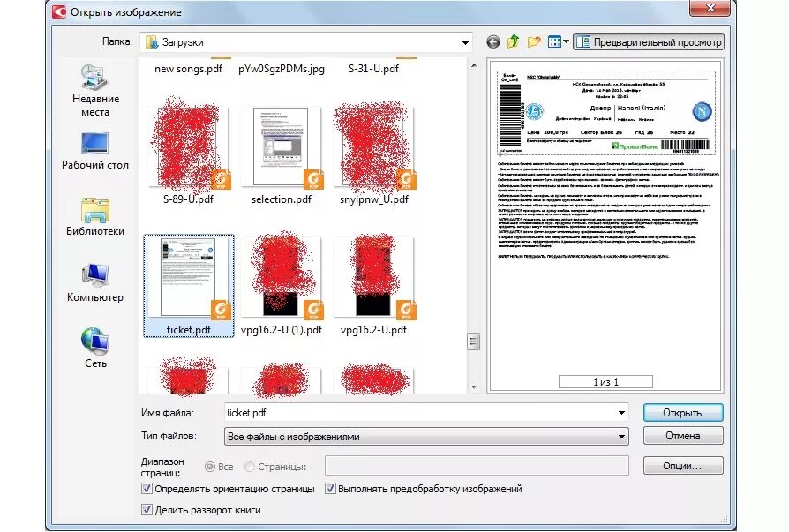Open the Опции... button
789x532 pixels.
(683, 466)
